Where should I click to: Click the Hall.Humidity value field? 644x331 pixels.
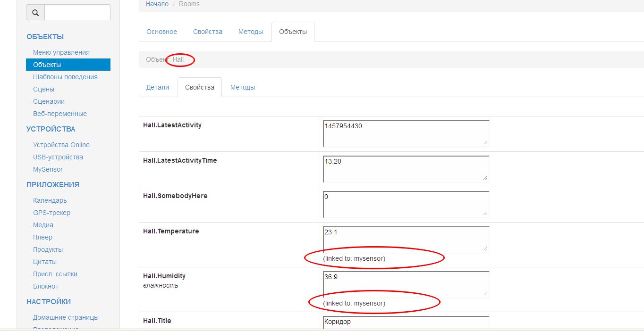coord(406,284)
